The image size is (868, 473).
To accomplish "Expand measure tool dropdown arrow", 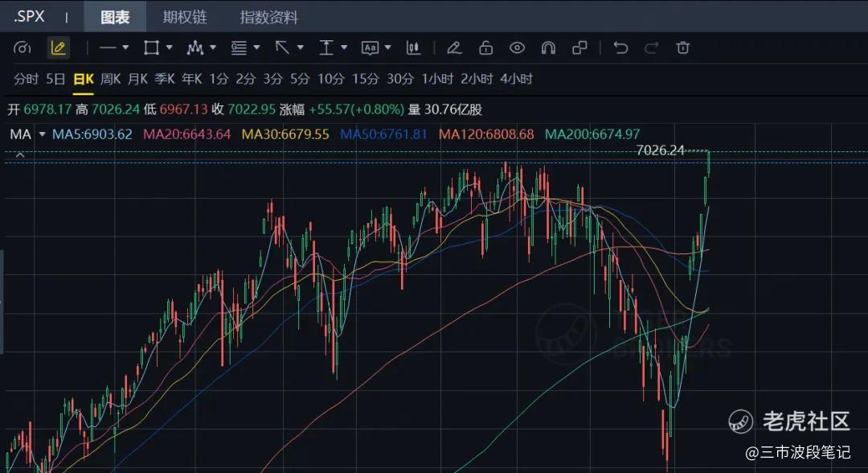I will click(344, 47).
